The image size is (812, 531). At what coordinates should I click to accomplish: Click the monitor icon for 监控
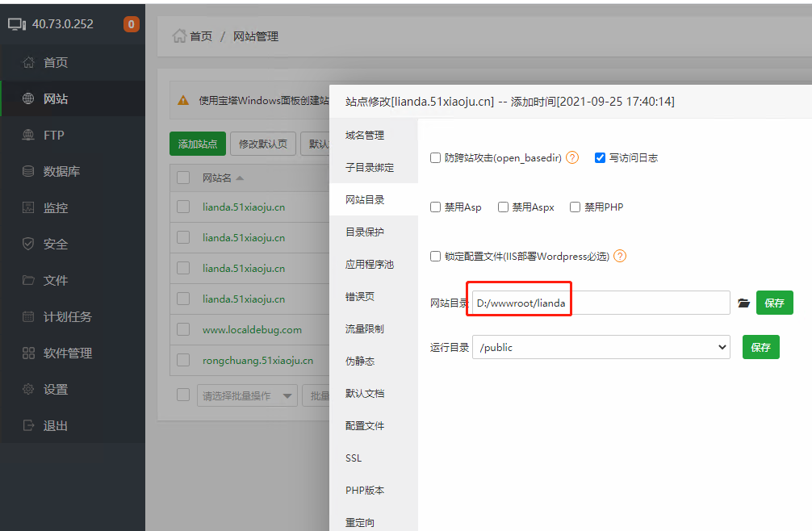[x=28, y=207]
